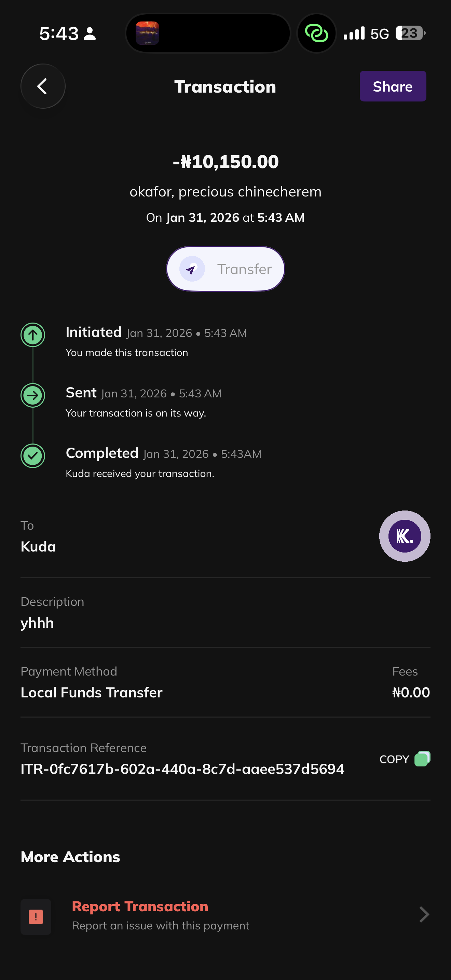Screen dimensions: 451x980
Task: Copy the transaction reference
Action: pos(422,759)
